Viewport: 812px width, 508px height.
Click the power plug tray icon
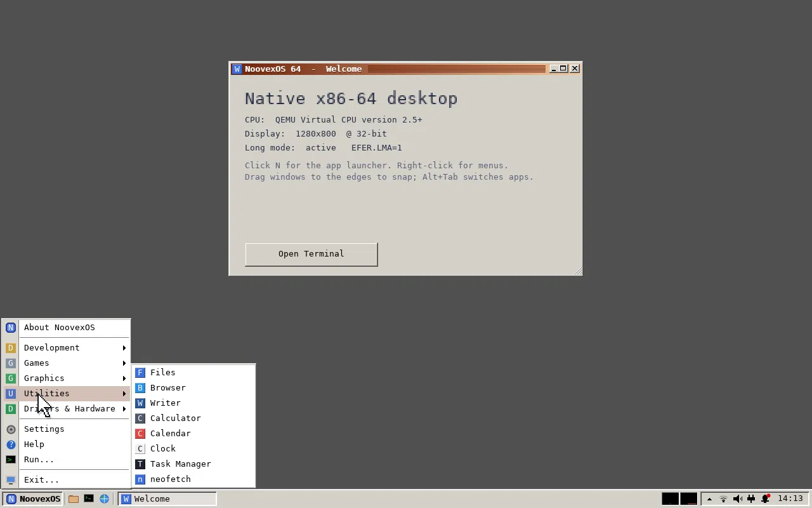tap(751, 499)
